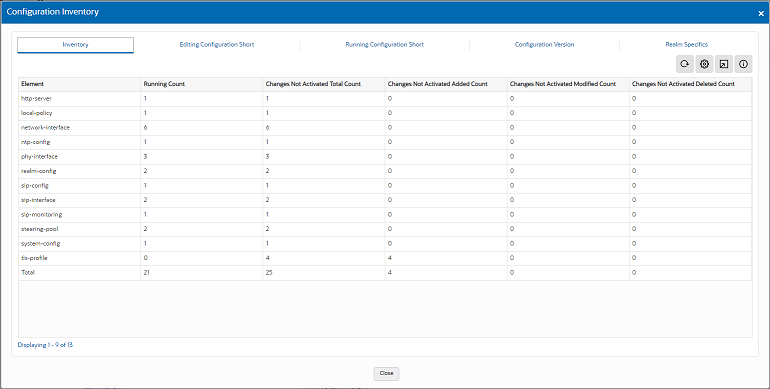The width and height of the screenshot is (770, 389).
Task: Switch to the Inventory tab
Action: (75, 45)
